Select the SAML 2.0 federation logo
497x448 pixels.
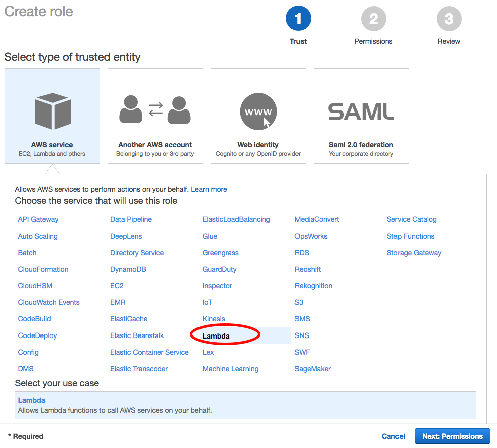(361, 111)
